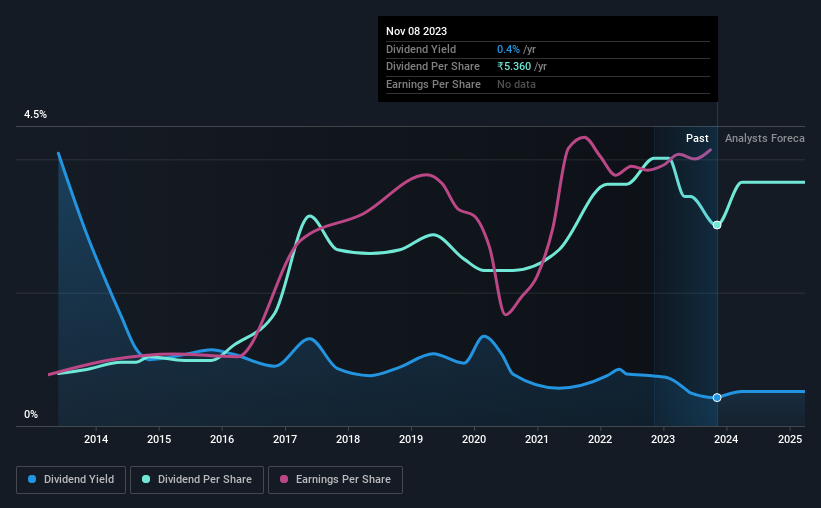Click the 2025 x-axis label
Screen dimensions: 821x508
point(789,439)
